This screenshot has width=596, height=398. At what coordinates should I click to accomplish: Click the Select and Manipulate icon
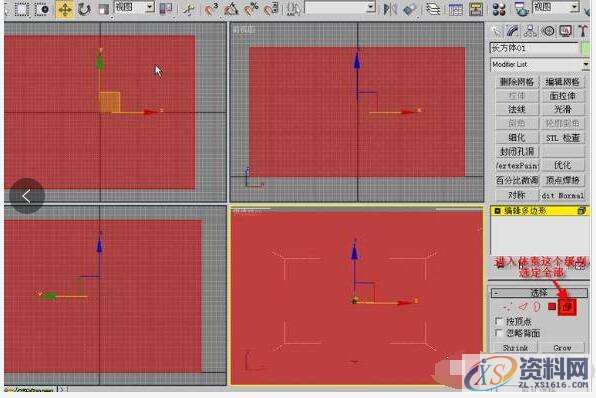(x=188, y=9)
